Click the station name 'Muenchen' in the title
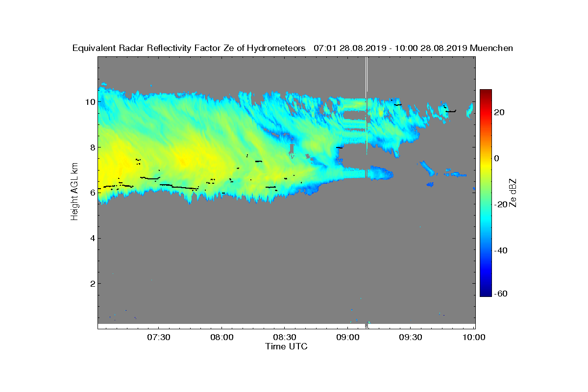Image resolution: width=588 pixels, height=392 pixels. coord(491,48)
